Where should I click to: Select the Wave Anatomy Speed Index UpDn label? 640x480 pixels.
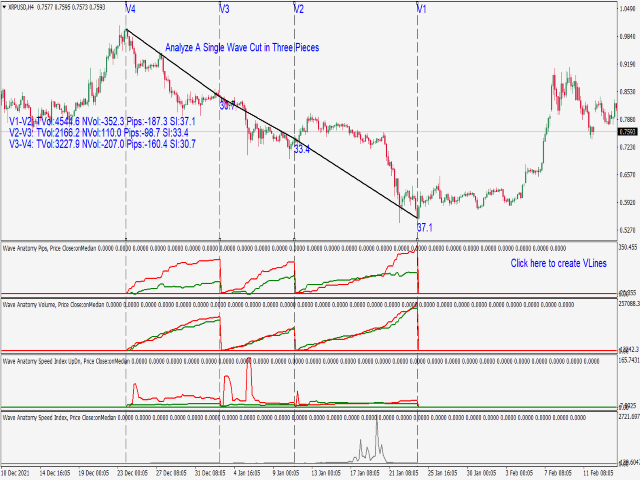point(42,361)
